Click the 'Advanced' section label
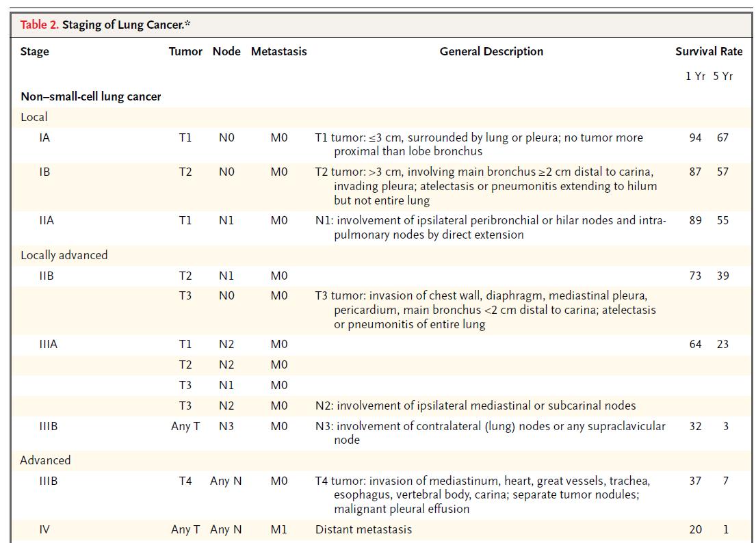 pos(45,461)
